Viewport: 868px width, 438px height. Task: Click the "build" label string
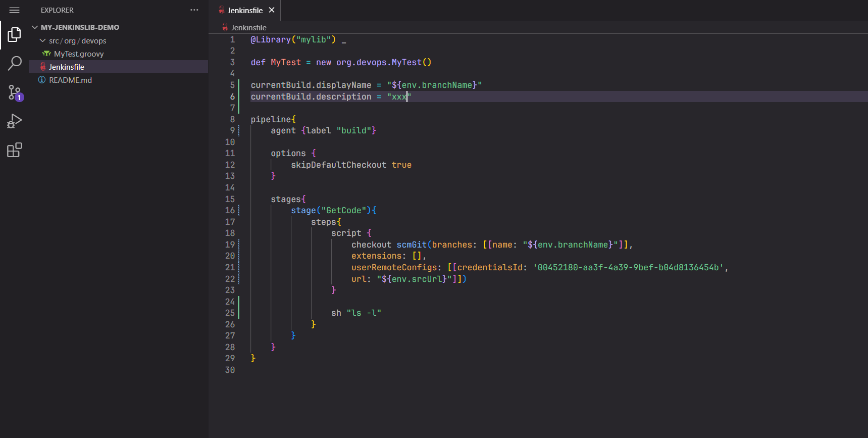coord(354,130)
